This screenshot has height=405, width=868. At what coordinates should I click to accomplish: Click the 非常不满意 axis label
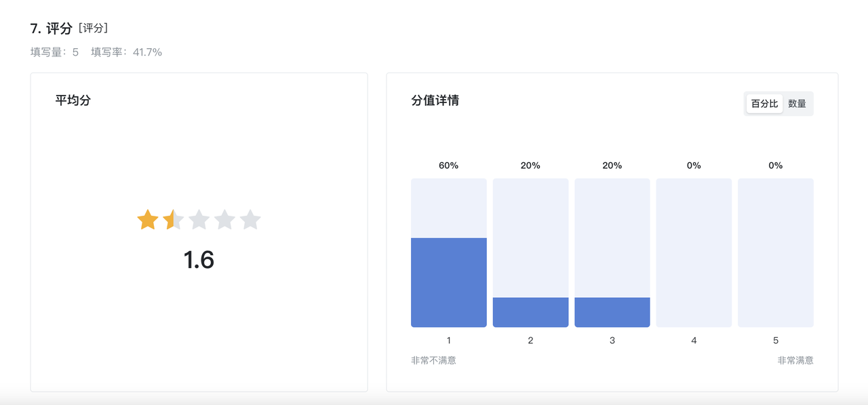tap(433, 360)
